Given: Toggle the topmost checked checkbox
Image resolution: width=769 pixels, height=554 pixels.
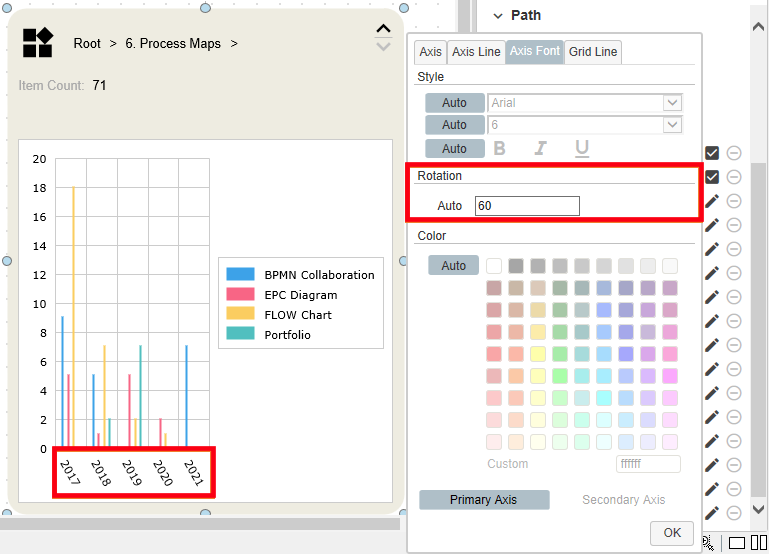Looking at the screenshot, I should [x=712, y=153].
